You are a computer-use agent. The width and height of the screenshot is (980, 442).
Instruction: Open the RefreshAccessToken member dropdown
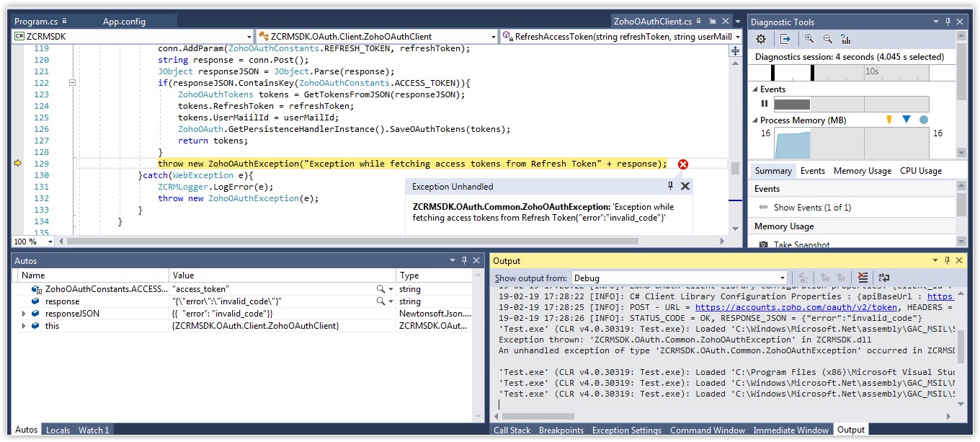tap(738, 36)
